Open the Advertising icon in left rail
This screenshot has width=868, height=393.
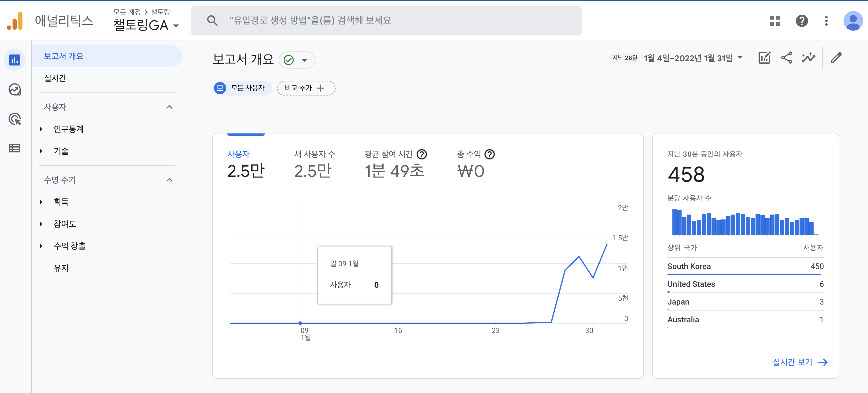tap(14, 119)
